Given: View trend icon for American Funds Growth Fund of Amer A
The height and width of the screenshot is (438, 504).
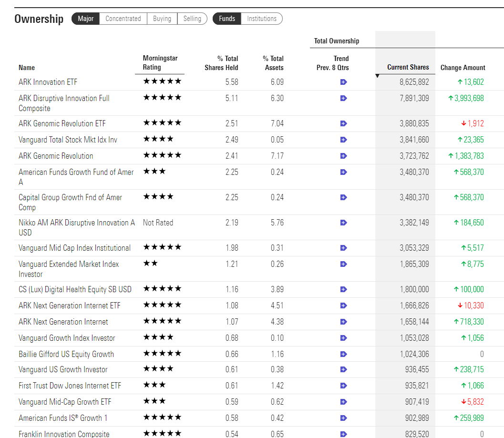Looking at the screenshot, I should click(x=343, y=172).
